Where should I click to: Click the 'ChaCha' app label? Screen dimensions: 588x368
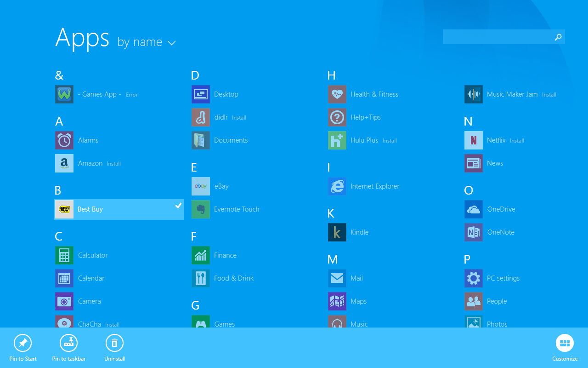(x=90, y=324)
